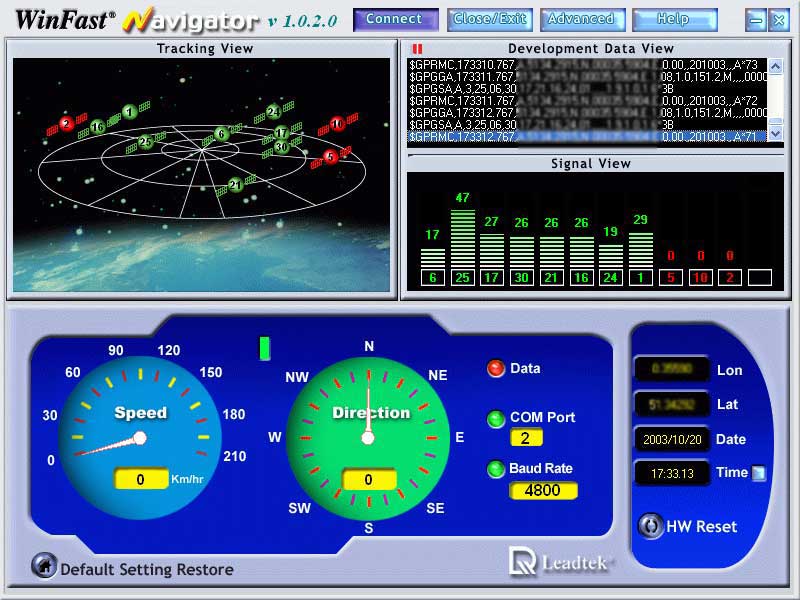Click signal bar for satellite 1
800x600 pixels.
pos(641,250)
